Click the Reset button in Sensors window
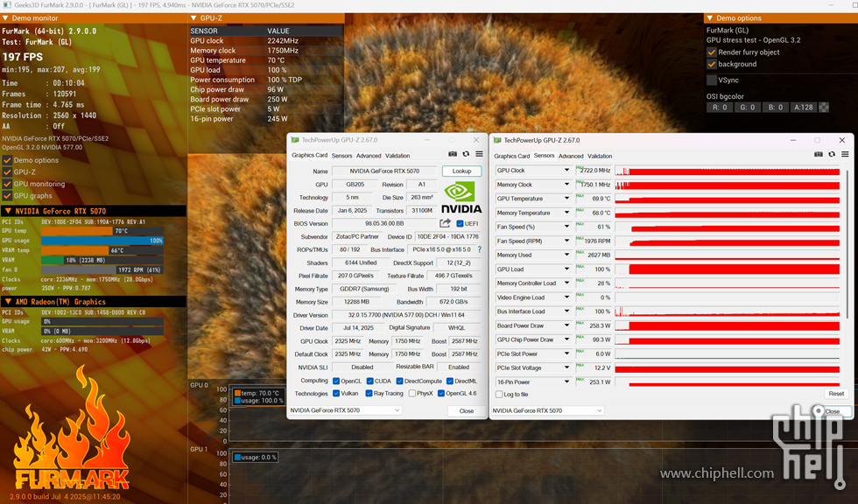Image resolution: width=858 pixels, height=504 pixels. [836, 394]
